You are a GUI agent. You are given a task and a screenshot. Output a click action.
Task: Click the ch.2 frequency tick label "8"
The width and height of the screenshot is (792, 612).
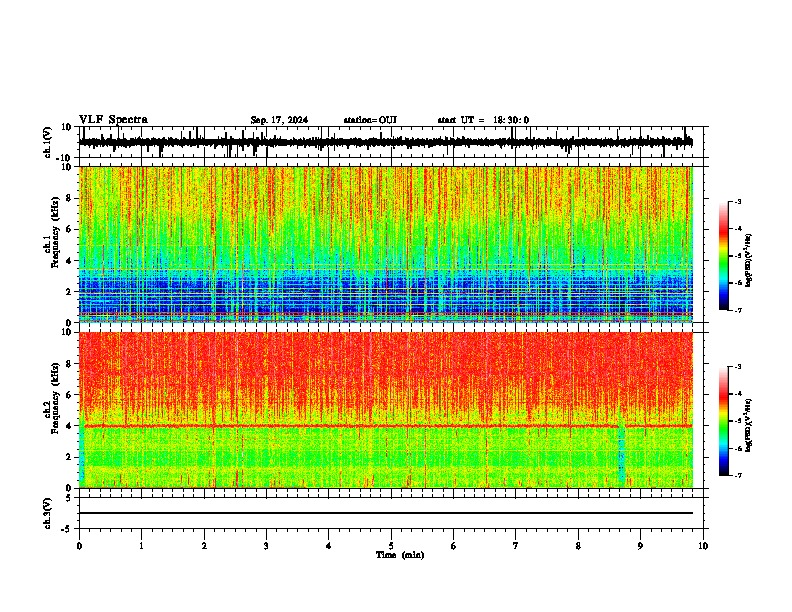[69, 364]
